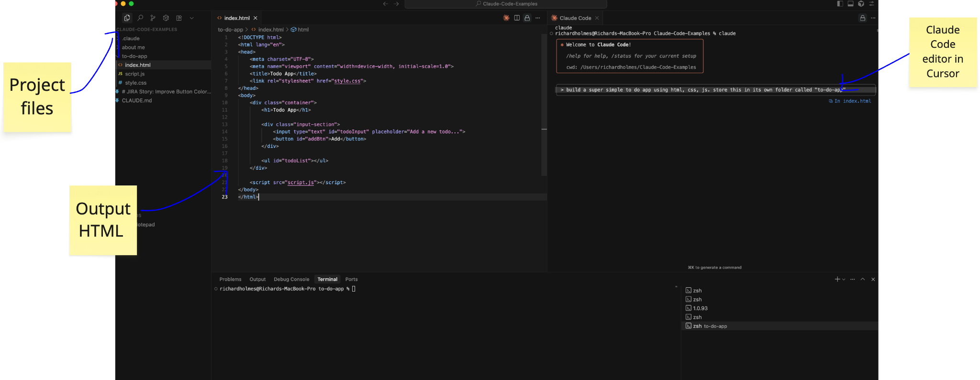The image size is (980, 380).
Task: Open the Search magnifier in sidebar
Action: coord(140,18)
